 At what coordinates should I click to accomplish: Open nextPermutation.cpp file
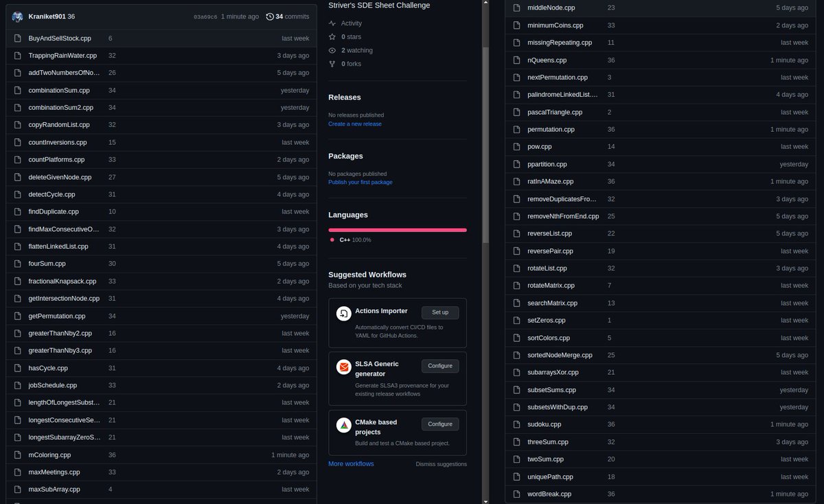tap(558, 78)
